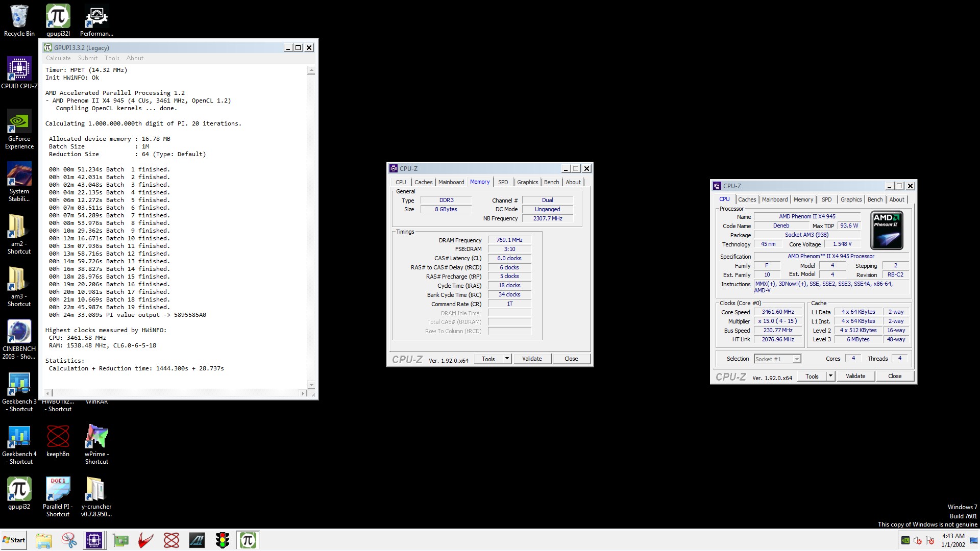Screen dimensions: 980x551
Task: Open About tab in right CPU-Z window
Action: tap(896, 199)
